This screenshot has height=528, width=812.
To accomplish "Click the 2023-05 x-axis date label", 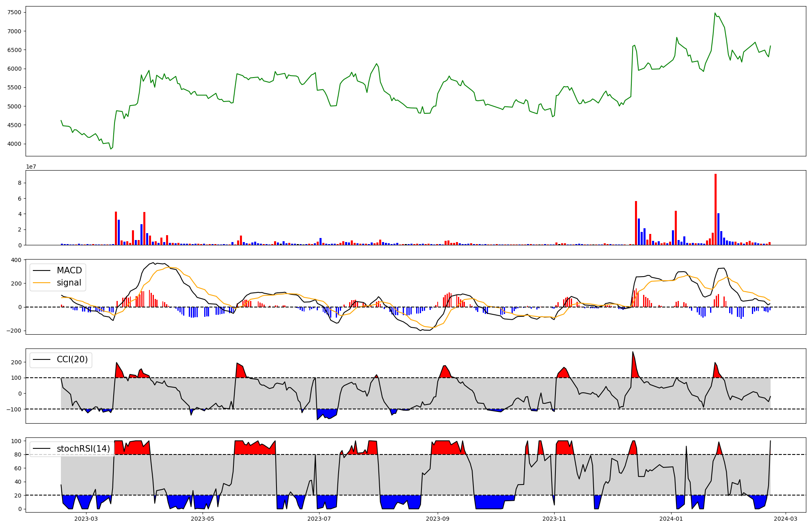I will (x=202, y=519).
